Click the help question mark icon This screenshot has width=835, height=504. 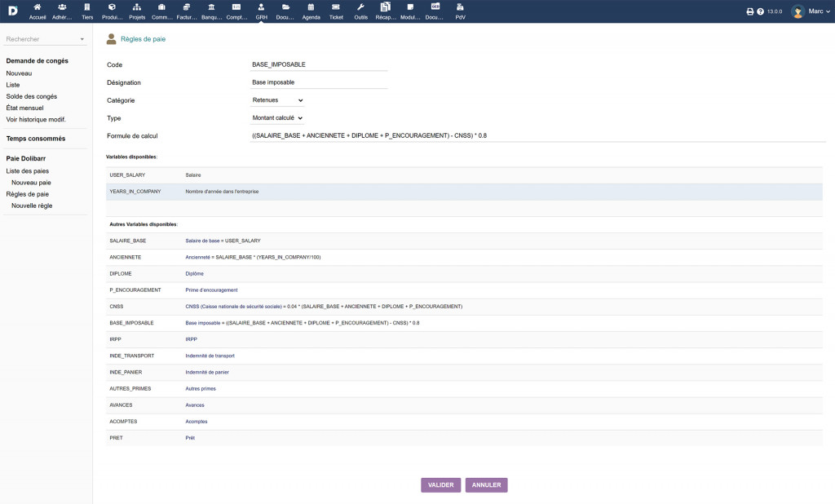761,12
